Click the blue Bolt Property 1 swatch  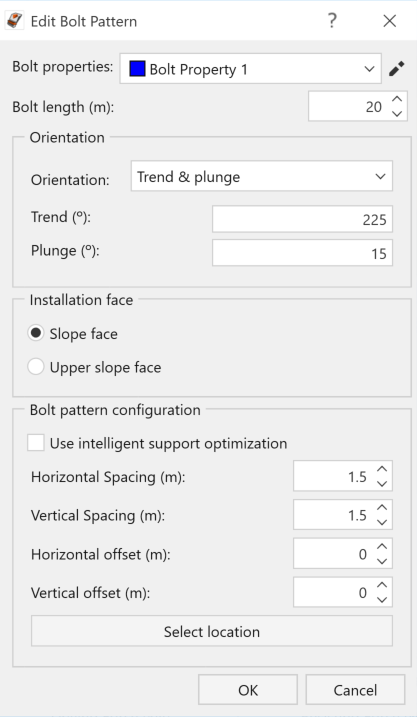click(137, 69)
